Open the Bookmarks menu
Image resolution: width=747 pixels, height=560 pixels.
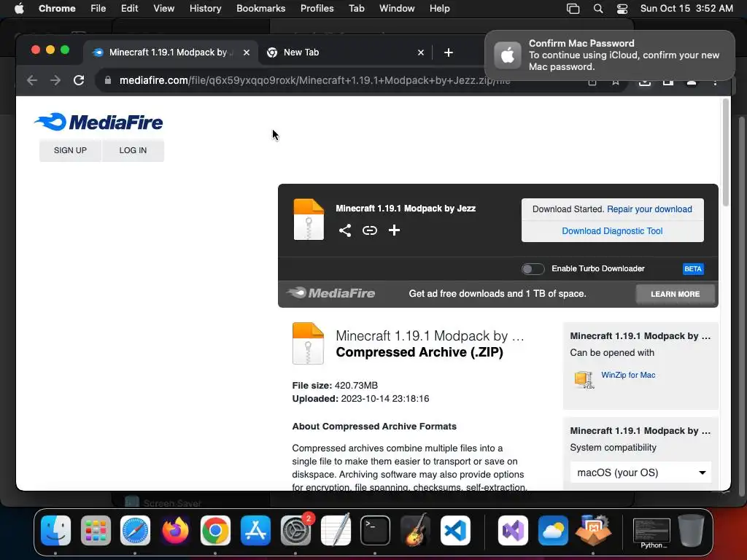[x=260, y=9]
